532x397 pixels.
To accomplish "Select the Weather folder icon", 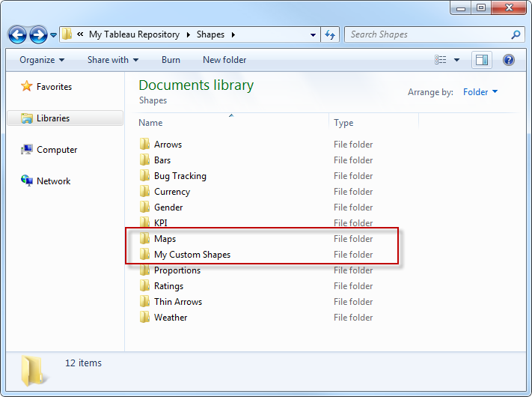I will point(144,317).
